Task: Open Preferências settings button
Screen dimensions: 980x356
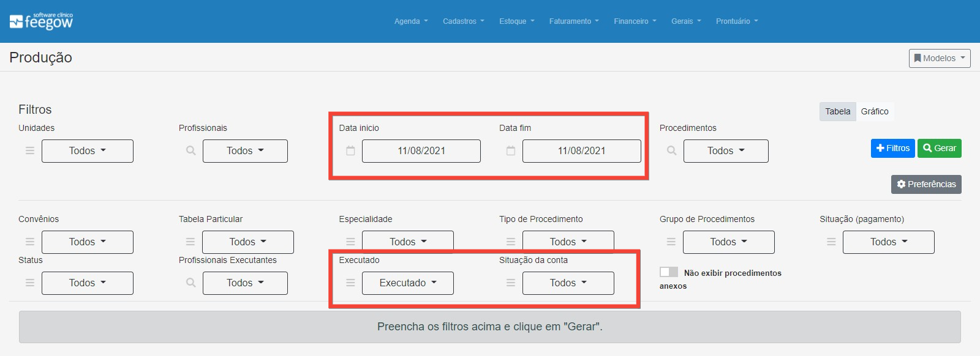Action: [926, 184]
